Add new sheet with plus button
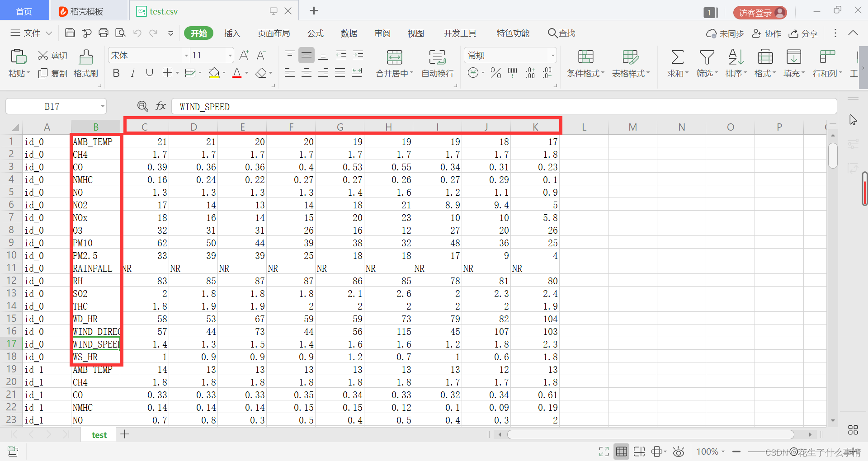Image resolution: width=868 pixels, height=461 pixels. tap(125, 434)
